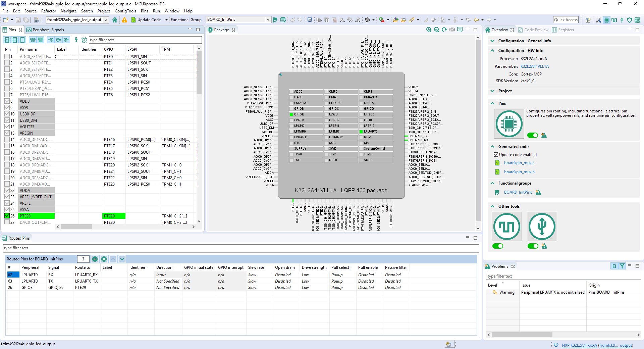
Task: Uncheck the PTE29 pin 26 checkbox
Action: [7, 216]
